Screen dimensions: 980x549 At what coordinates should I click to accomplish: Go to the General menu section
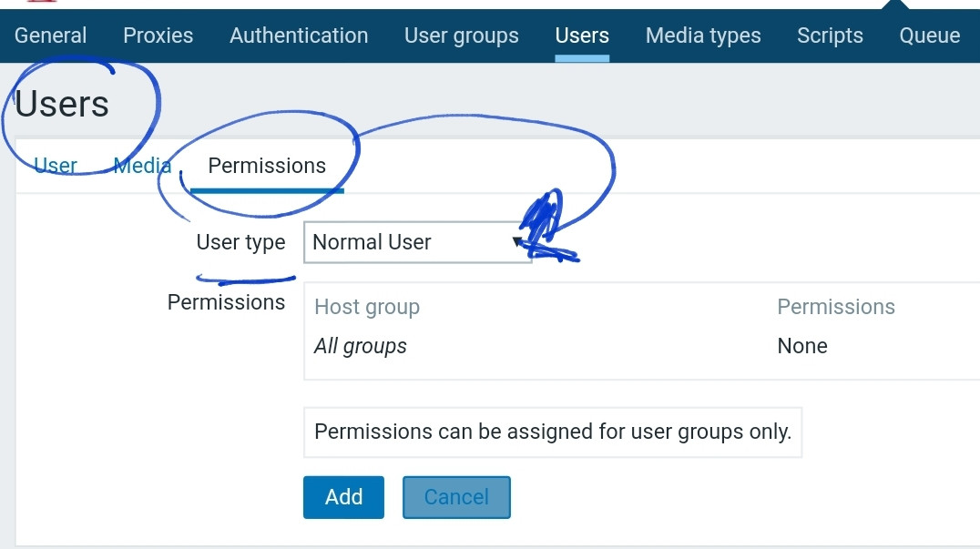[x=51, y=36]
